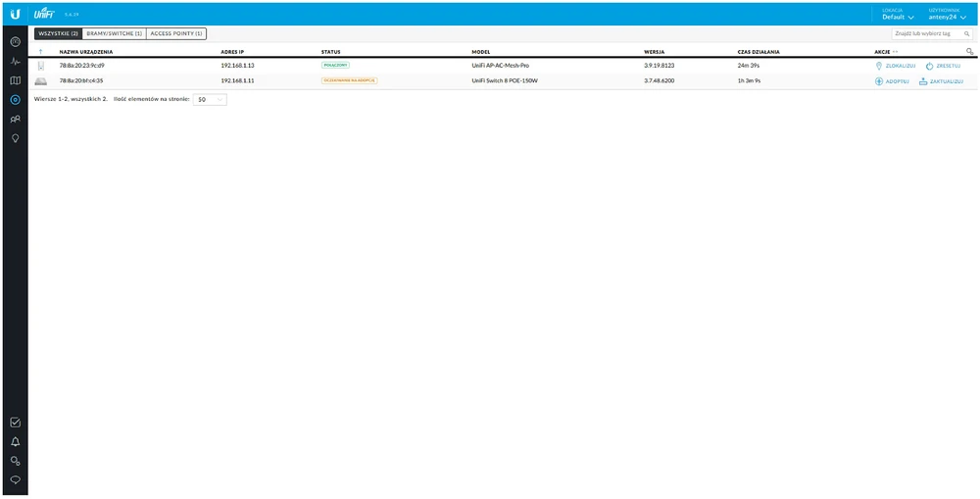Open the Insights lightbulb icon in sidebar
This screenshot has height=499, width=980.
click(15, 138)
